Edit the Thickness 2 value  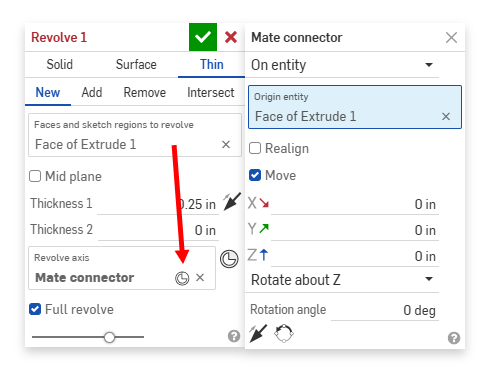tap(158, 230)
